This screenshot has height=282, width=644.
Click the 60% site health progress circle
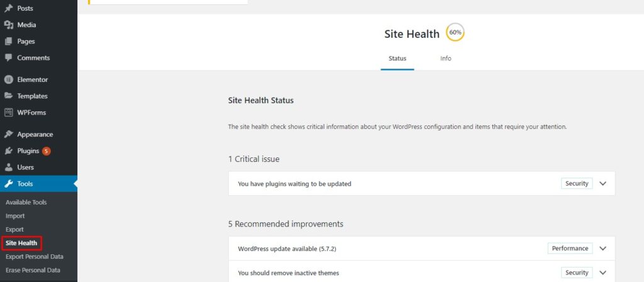click(x=455, y=33)
